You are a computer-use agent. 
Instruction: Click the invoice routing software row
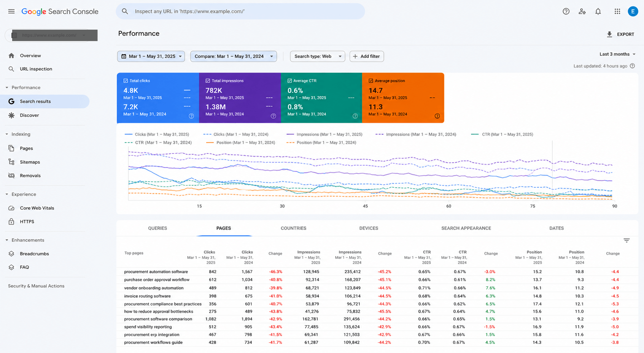[377, 296]
